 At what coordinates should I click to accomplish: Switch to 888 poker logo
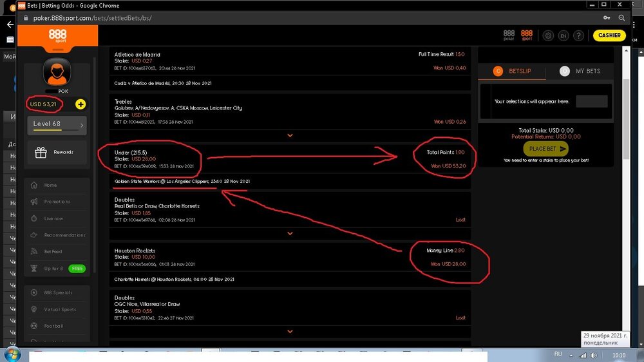point(509,35)
